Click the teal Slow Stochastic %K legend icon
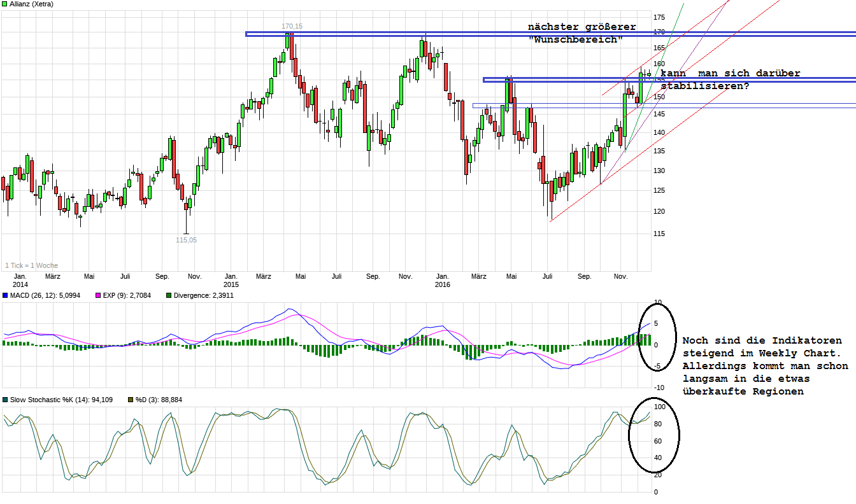The width and height of the screenshot is (856, 504). point(5,400)
